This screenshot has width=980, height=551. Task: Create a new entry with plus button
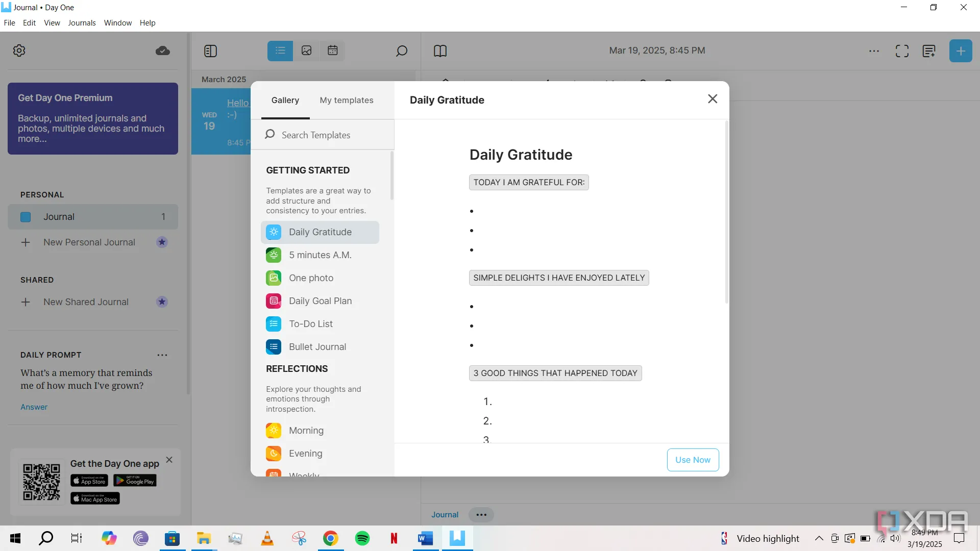(x=961, y=51)
